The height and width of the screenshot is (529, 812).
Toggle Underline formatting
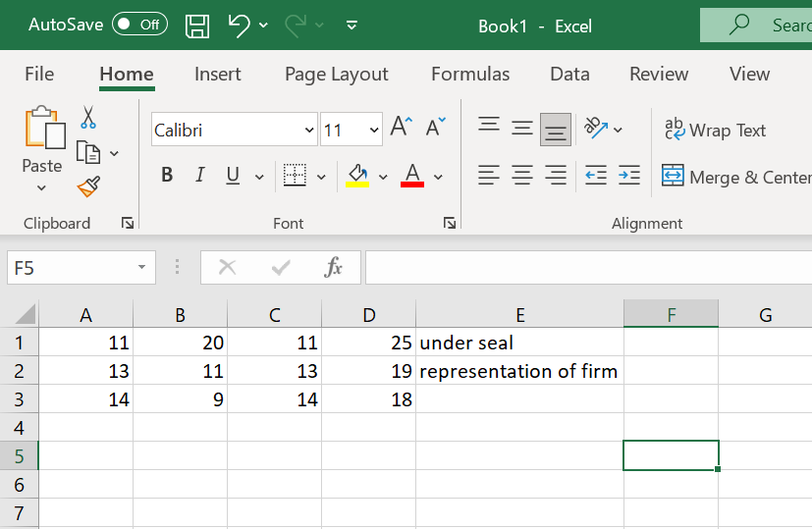tap(233, 176)
